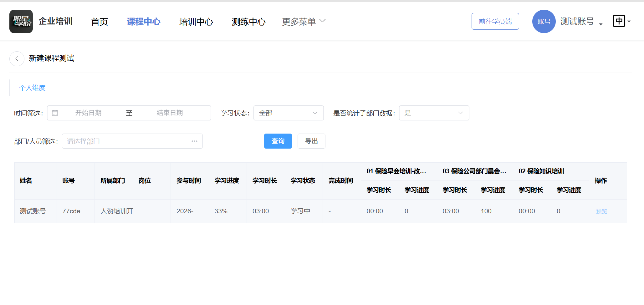Click the 33% learning progress value
644x305 pixels.
[x=221, y=211]
